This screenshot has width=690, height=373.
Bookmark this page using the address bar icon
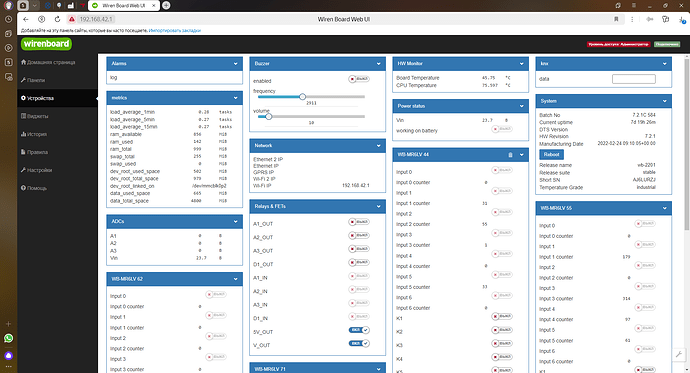pyautogui.click(x=616, y=19)
